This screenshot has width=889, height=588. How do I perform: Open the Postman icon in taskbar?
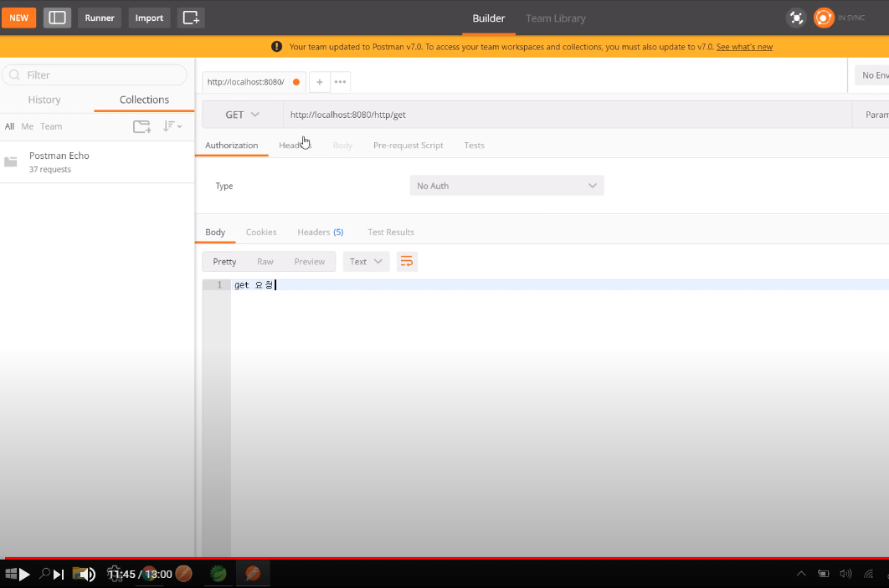coord(183,574)
